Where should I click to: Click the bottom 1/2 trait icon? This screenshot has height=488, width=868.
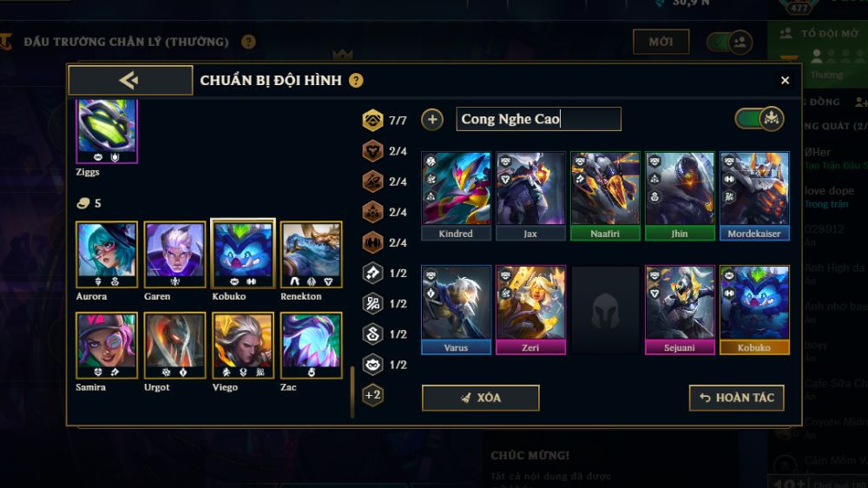coord(372,364)
